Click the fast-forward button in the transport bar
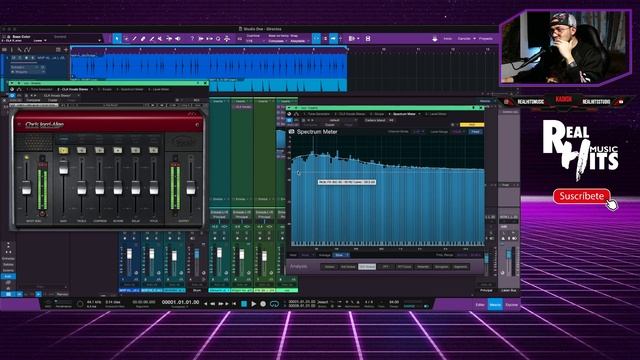 point(221,304)
